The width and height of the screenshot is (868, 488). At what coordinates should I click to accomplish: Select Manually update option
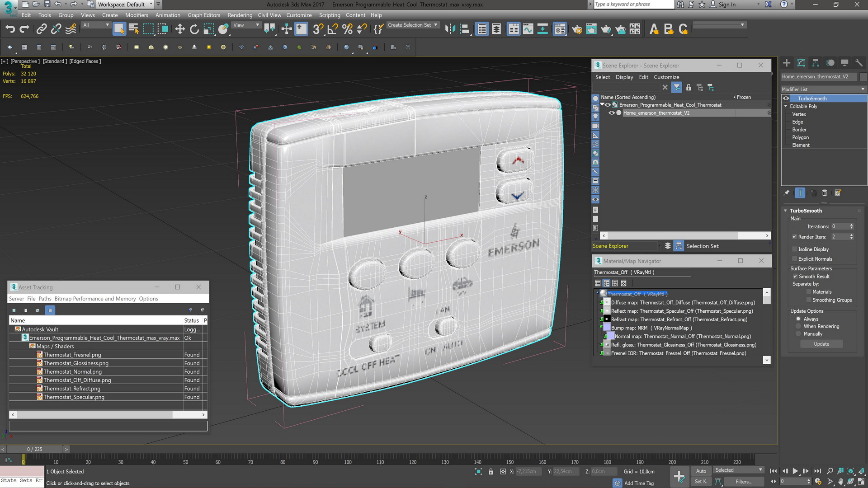[x=798, y=334]
